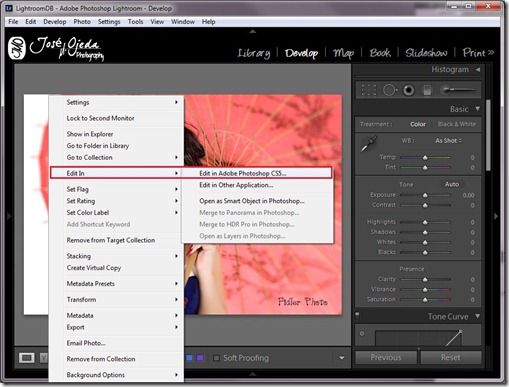Screen dimensions: 509x387
Task: Open the Photo menu
Action: point(82,22)
